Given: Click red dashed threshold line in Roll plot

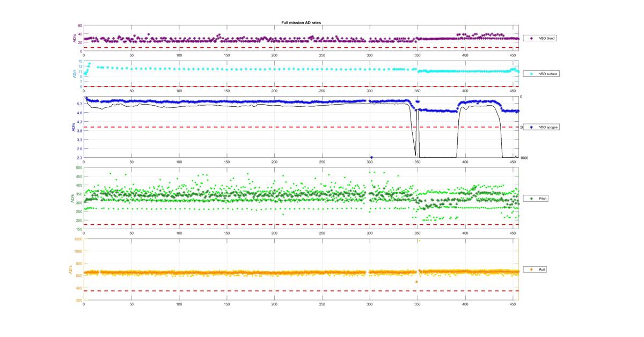Looking at the screenshot, I should [x=301, y=291].
